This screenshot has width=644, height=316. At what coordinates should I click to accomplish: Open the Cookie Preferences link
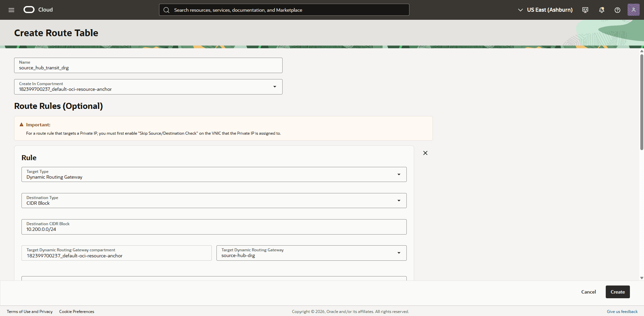[77, 312]
